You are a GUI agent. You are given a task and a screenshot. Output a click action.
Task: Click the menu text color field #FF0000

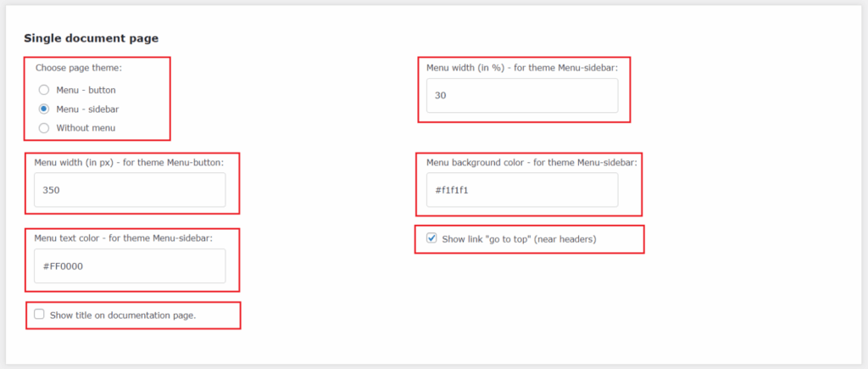point(130,266)
